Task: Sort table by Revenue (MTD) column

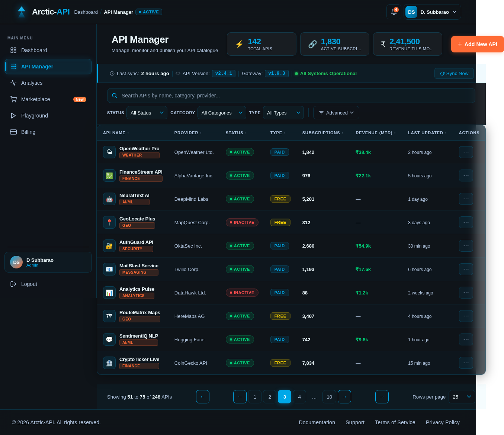Action: tap(376, 133)
